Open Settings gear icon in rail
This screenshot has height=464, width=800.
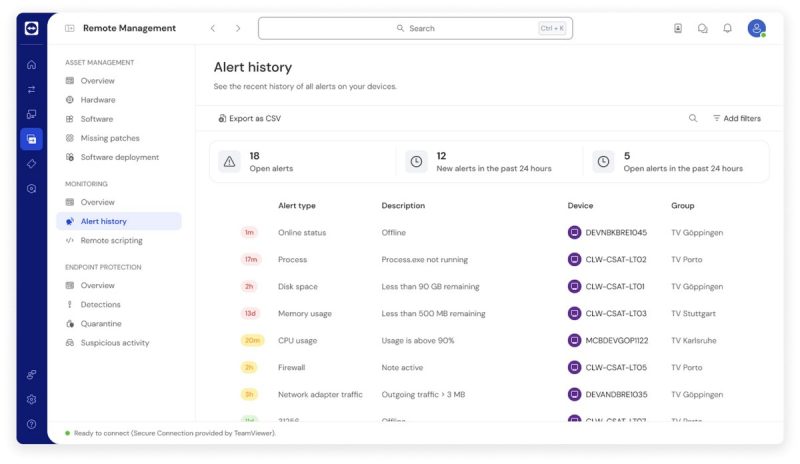point(31,399)
